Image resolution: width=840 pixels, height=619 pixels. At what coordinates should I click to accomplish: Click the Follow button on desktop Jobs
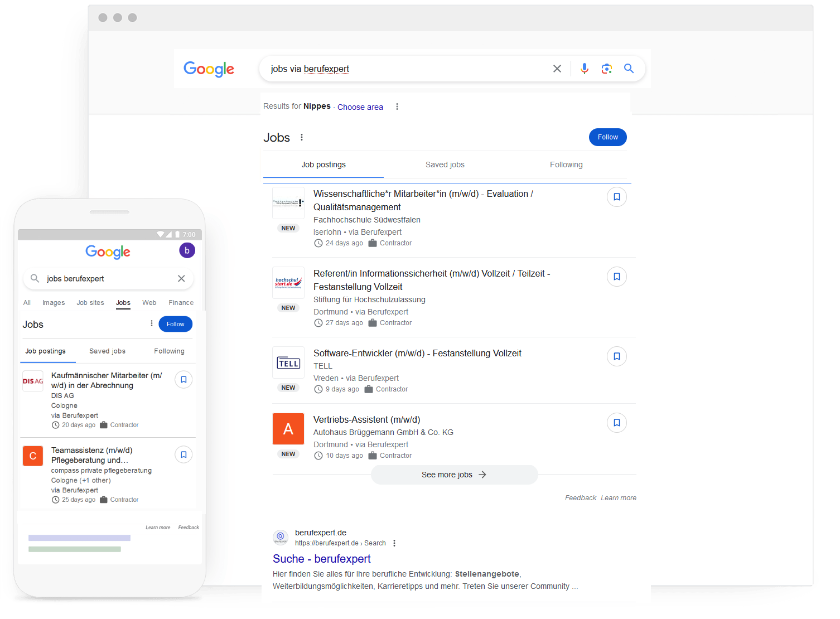click(607, 137)
